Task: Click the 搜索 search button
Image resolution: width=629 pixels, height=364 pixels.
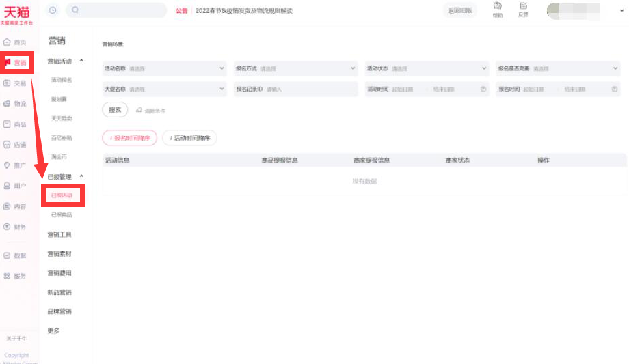Action: 115,110
